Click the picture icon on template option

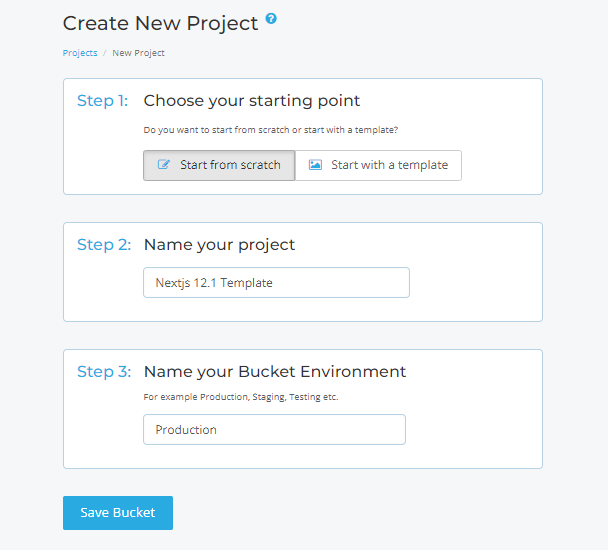coord(315,165)
